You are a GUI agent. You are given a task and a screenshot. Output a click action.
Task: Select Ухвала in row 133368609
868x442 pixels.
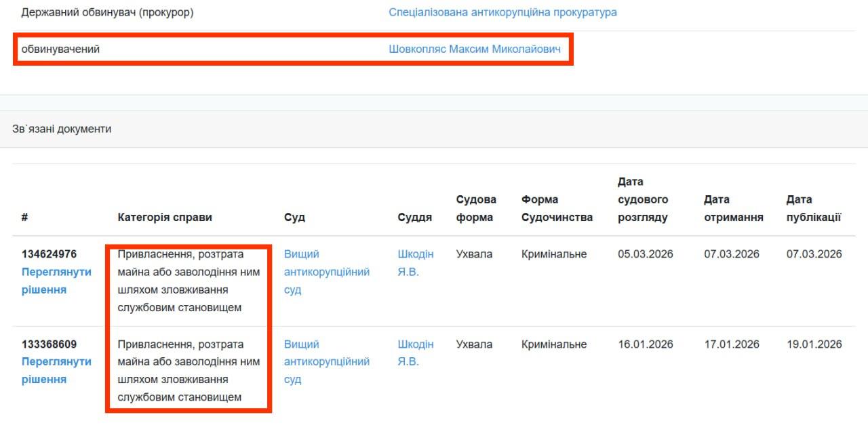[475, 344]
